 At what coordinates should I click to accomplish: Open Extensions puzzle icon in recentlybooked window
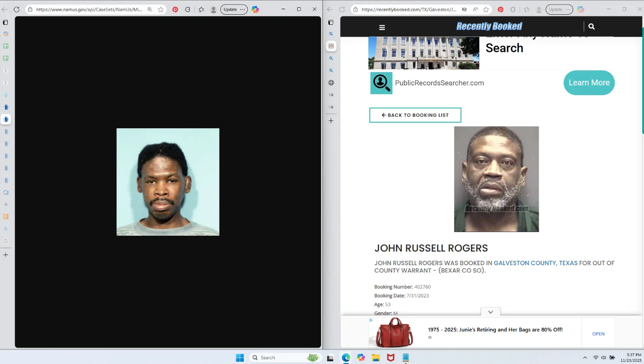point(513,10)
